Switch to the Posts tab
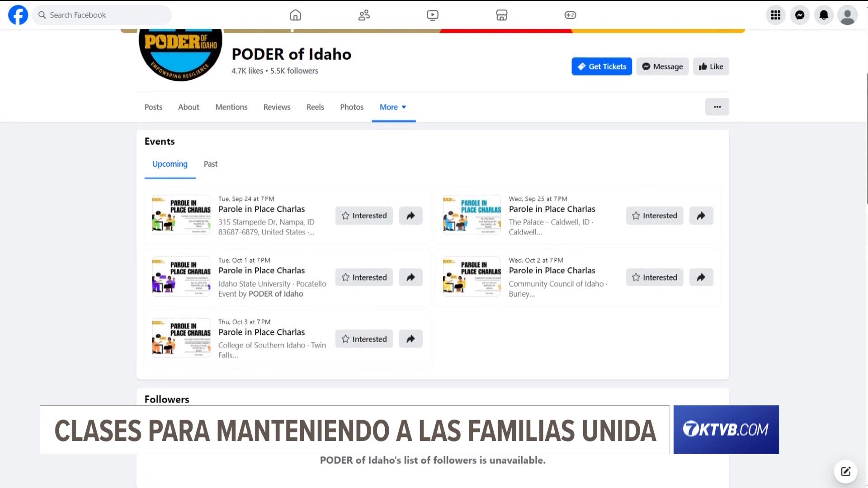The image size is (868, 488). [153, 107]
